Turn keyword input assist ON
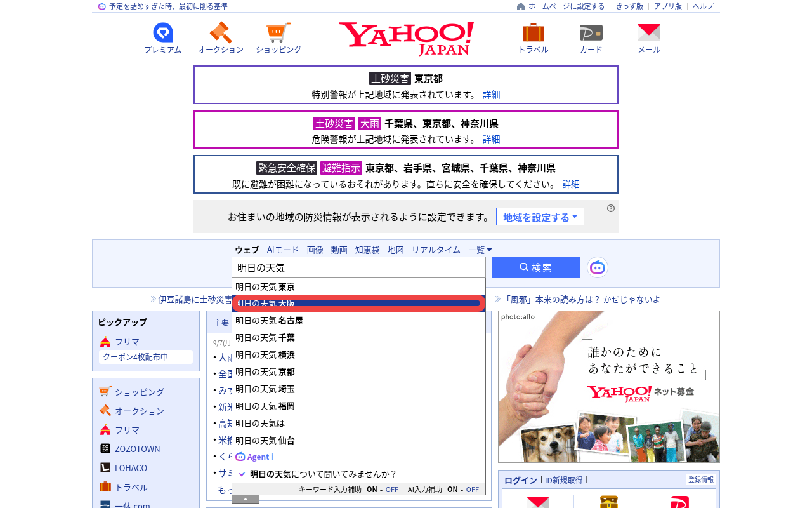 pyautogui.click(x=372, y=490)
